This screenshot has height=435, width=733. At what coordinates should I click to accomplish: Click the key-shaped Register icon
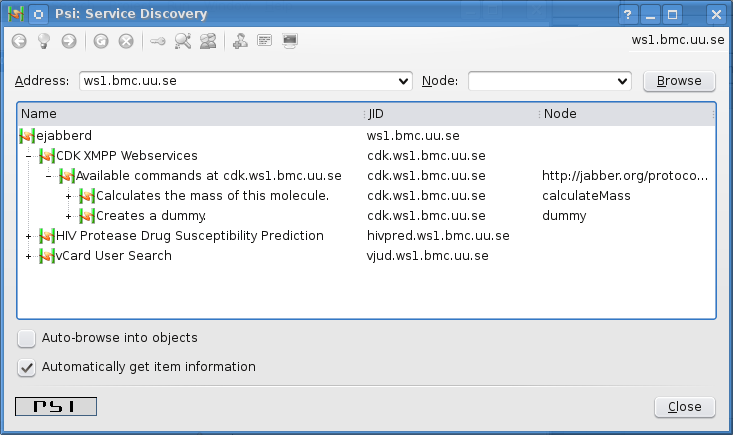158,41
